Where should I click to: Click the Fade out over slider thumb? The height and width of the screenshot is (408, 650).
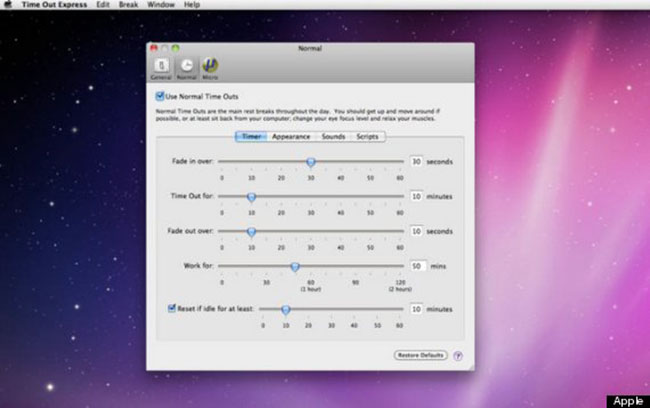251,232
